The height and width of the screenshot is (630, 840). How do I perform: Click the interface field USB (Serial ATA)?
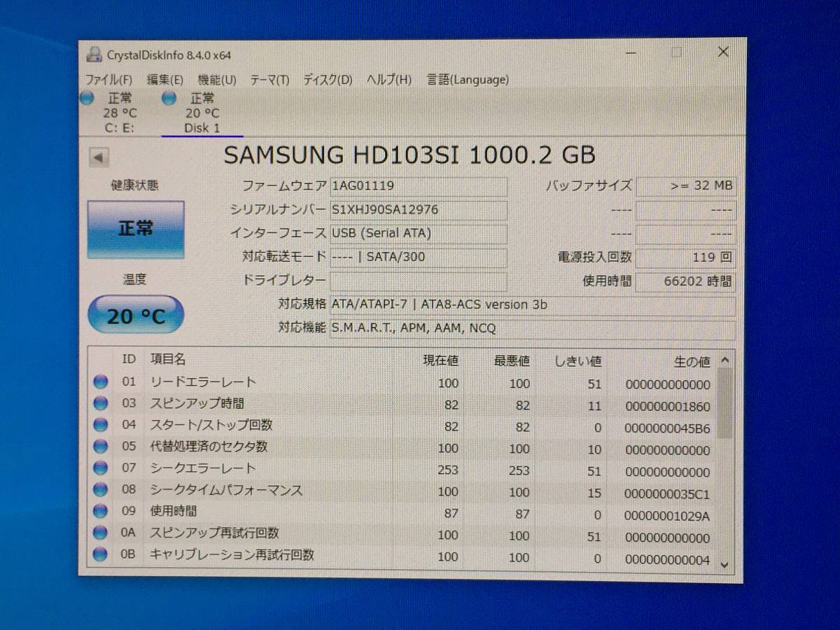419,233
